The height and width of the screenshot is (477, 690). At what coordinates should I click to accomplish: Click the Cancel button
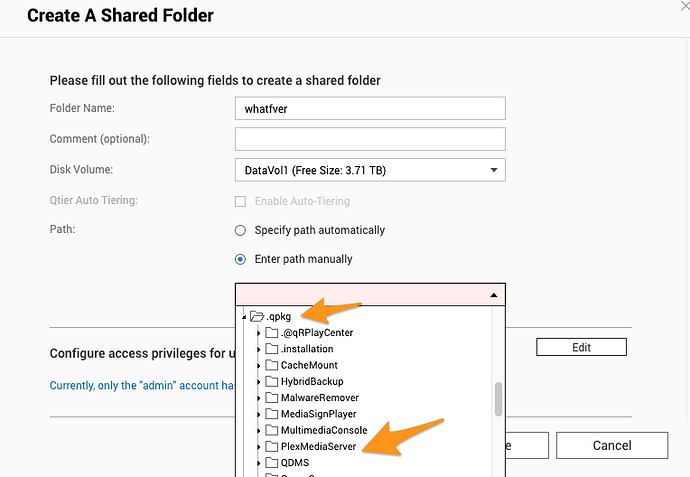[x=612, y=445]
